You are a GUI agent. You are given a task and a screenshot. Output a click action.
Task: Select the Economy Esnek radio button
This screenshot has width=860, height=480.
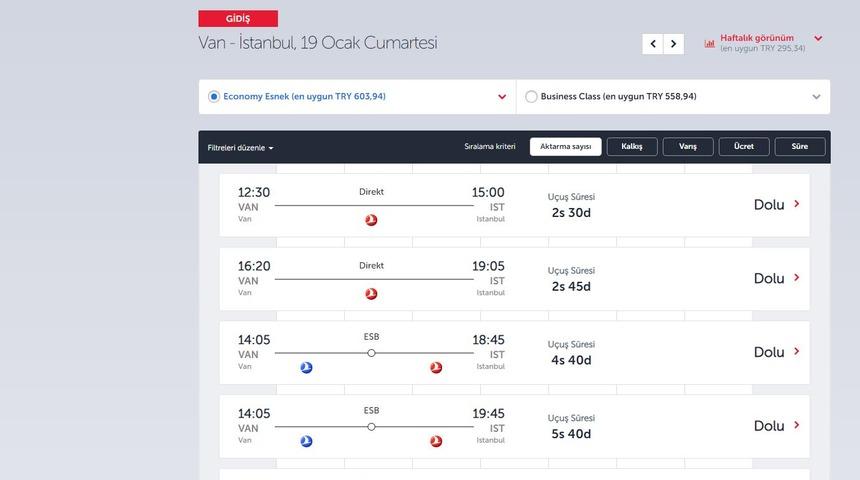coord(214,97)
